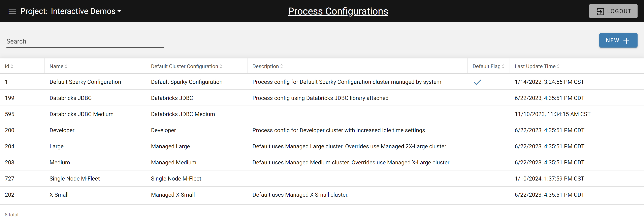Click the Single Node M-Fleet cluster configuration cell
The image size is (644, 220).
click(176, 178)
